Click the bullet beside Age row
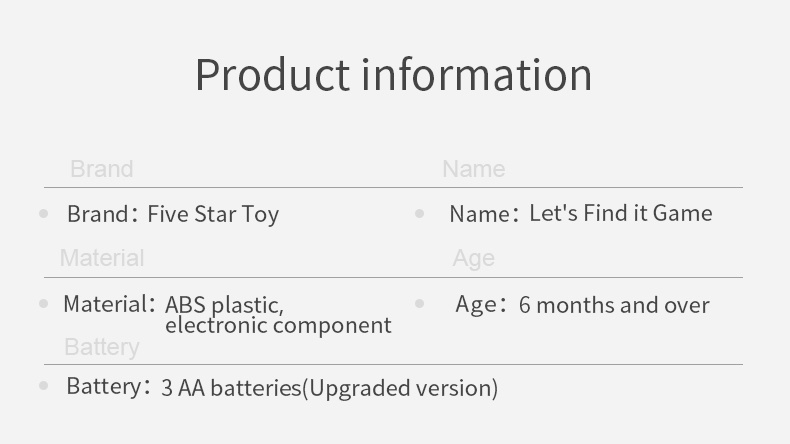This screenshot has height=444, width=790. (419, 303)
